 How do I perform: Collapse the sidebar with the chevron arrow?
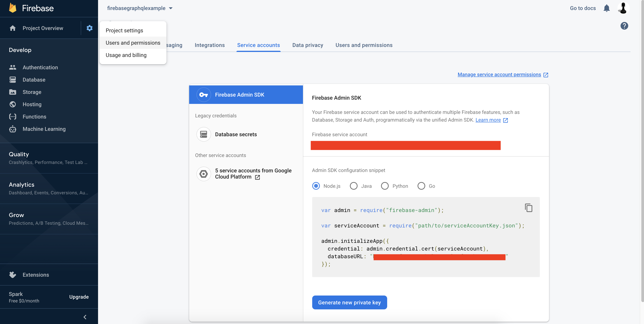tap(85, 317)
